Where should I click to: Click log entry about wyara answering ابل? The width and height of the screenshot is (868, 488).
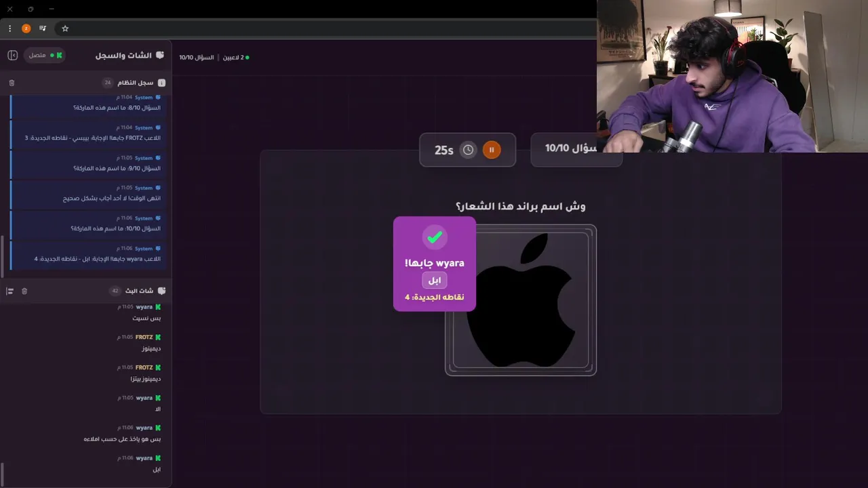tap(89, 255)
